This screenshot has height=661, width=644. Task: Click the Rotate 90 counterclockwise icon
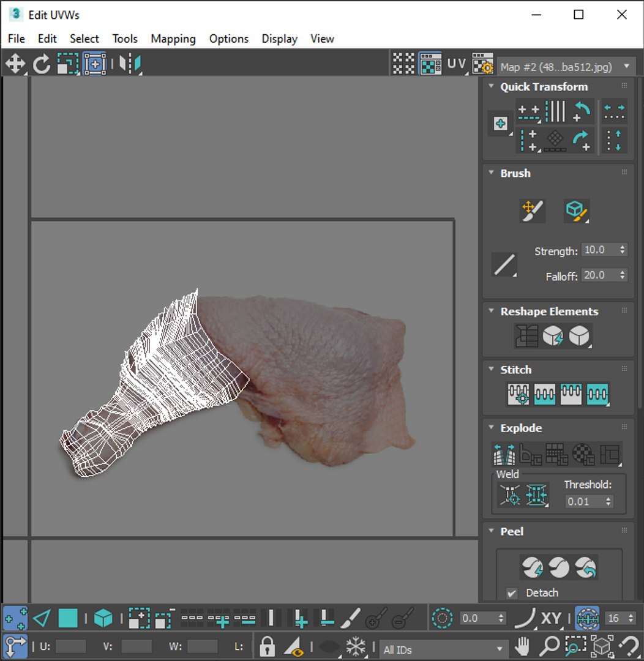click(x=582, y=112)
